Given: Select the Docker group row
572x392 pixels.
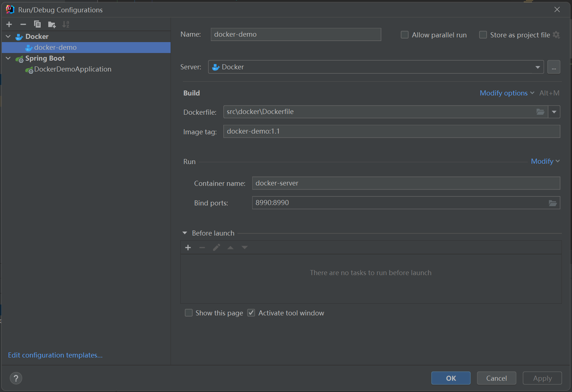Looking at the screenshot, I should click(86, 37).
